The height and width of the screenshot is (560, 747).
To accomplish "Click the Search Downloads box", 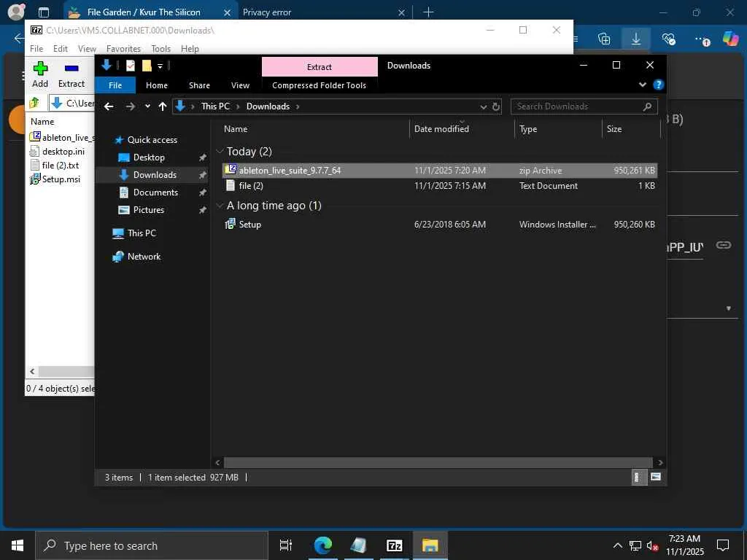I will coord(584,106).
